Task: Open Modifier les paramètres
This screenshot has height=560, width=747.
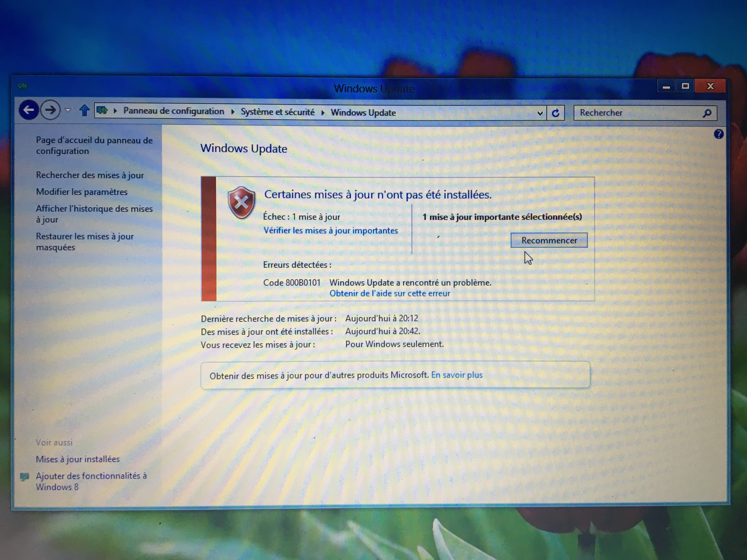Action: click(x=82, y=192)
